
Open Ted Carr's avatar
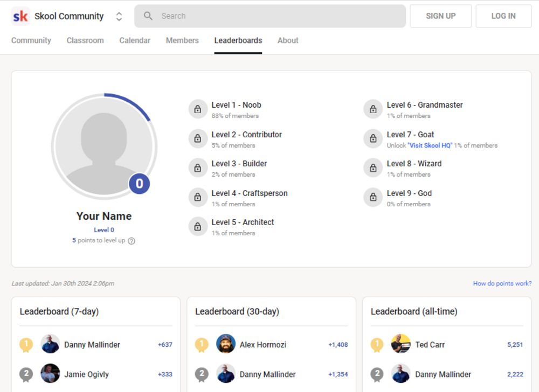(401, 344)
